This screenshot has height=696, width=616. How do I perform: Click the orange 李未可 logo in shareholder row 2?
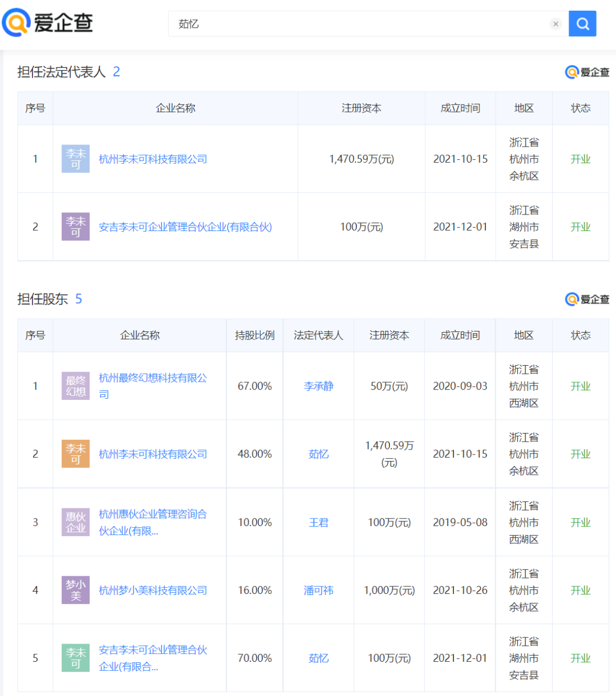point(76,454)
